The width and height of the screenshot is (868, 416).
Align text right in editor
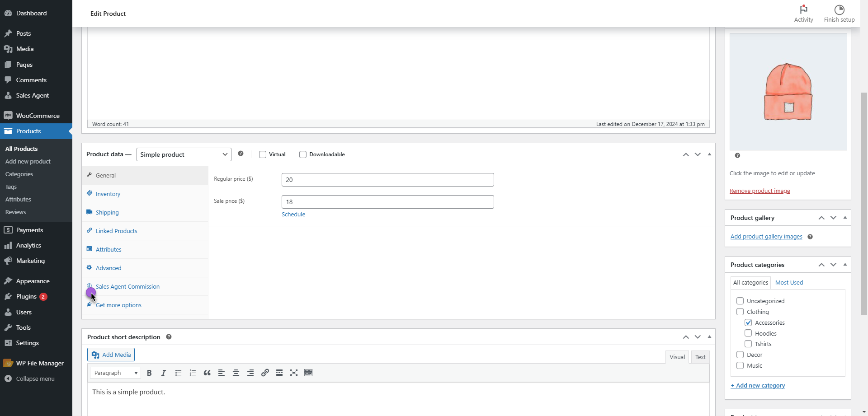(250, 373)
